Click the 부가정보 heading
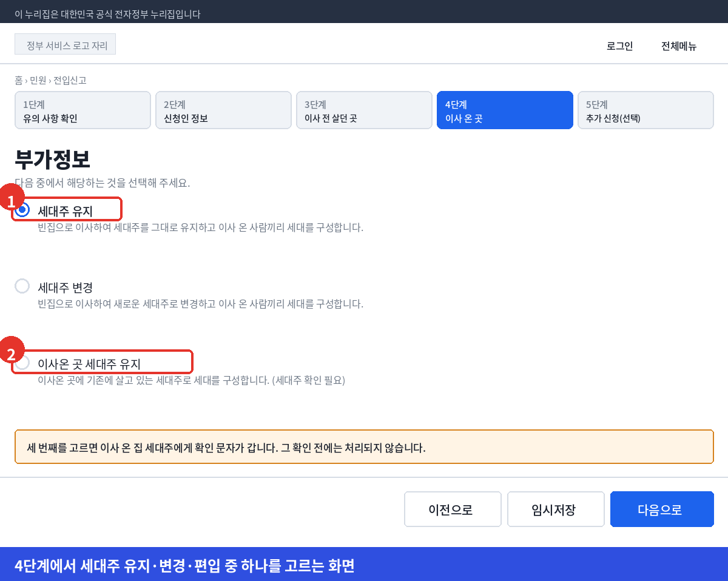Viewport: 728px width, 581px height. click(52, 159)
